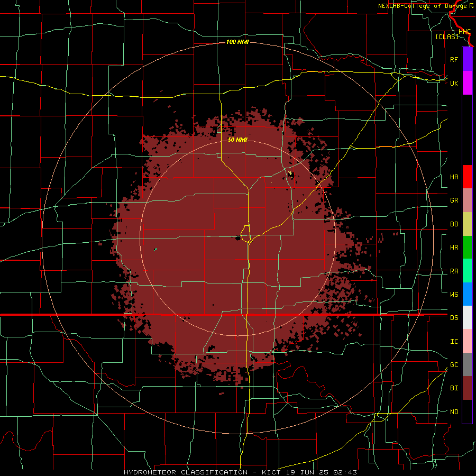Click the WS blue color swatch

click(467, 294)
